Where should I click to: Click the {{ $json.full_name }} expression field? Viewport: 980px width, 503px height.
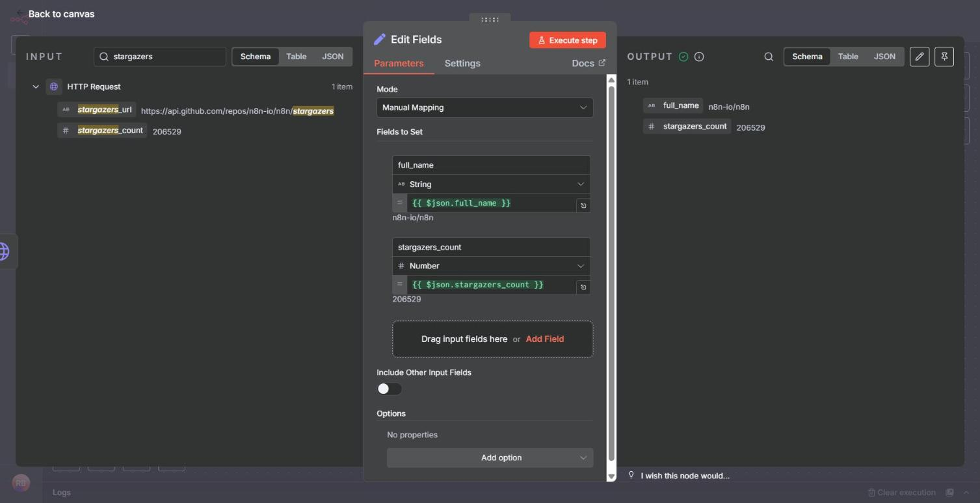(x=492, y=203)
